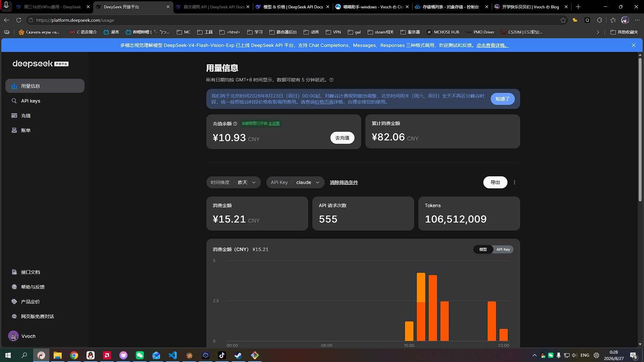Refresh the browser page

pyautogui.click(x=19, y=20)
